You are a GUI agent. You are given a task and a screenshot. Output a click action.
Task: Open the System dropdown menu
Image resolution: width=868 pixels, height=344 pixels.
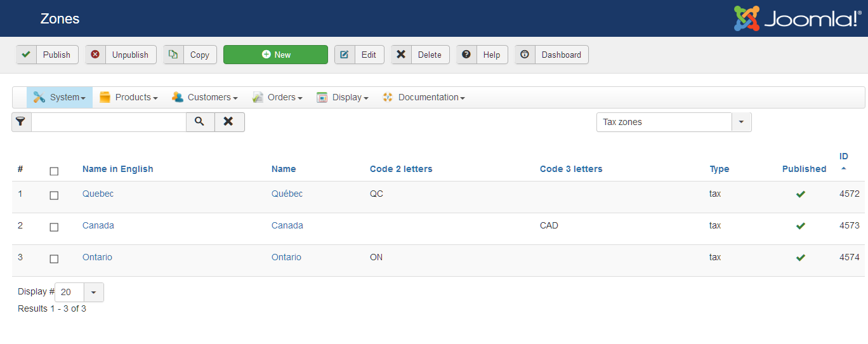(60, 97)
